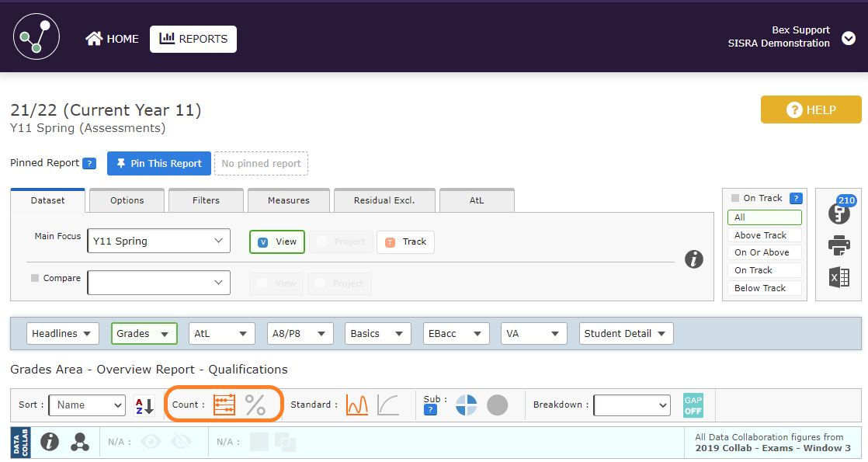Click the printer icon
Viewport: 868px width, 462px height.
click(x=838, y=246)
